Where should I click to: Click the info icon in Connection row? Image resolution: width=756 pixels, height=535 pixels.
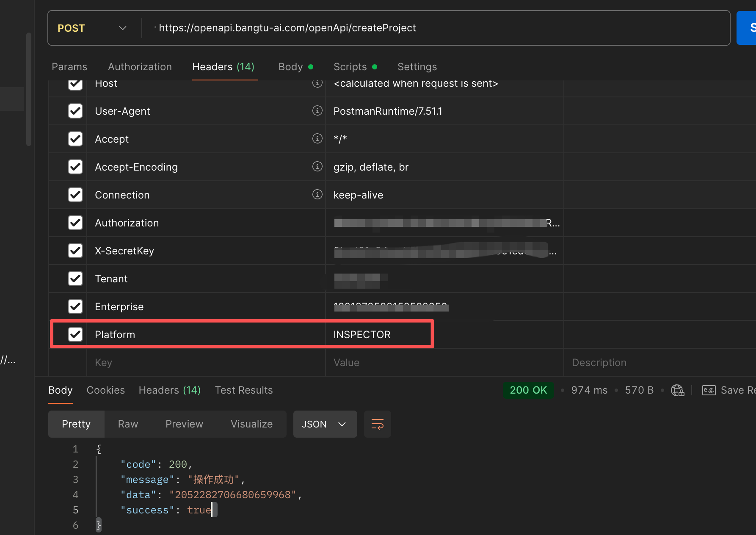tap(317, 194)
